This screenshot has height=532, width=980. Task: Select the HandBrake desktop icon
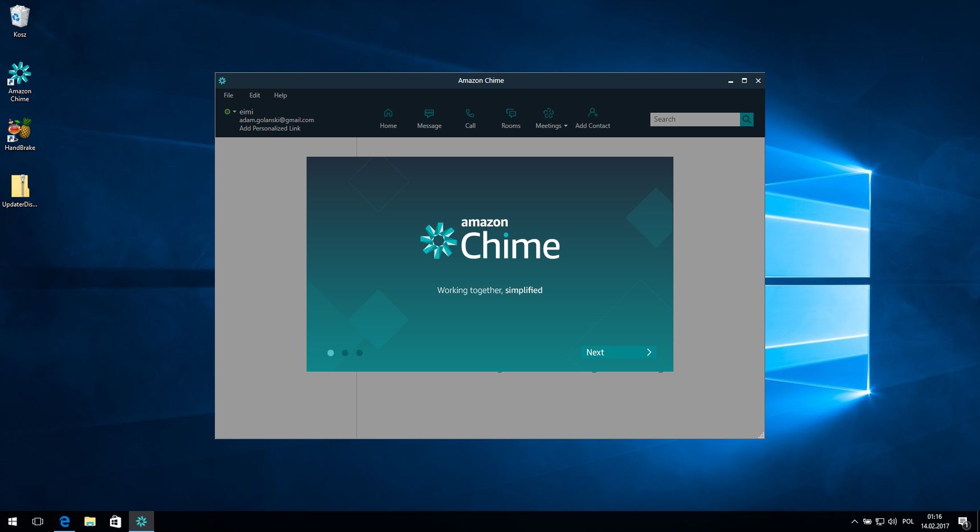pos(19,134)
